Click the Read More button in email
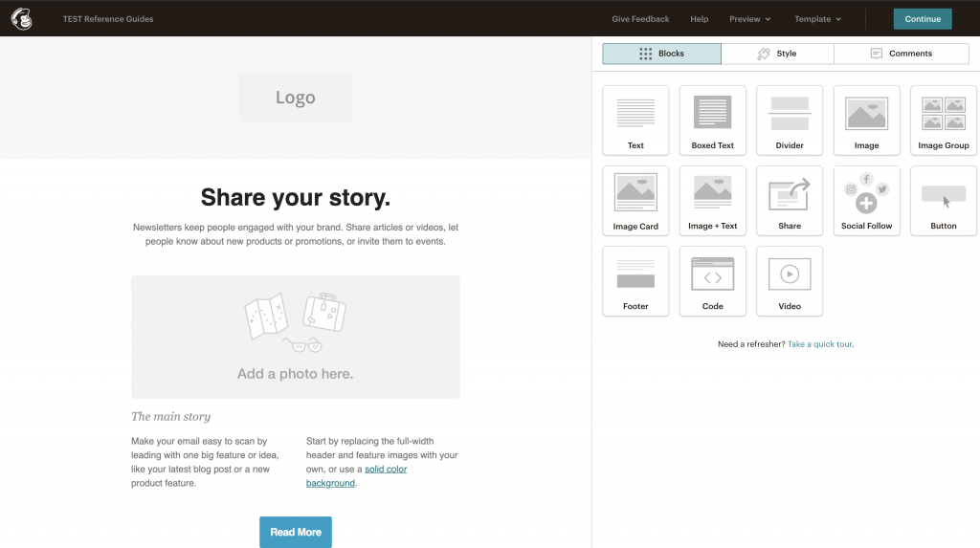Viewport: 980px width, 548px height. click(295, 532)
